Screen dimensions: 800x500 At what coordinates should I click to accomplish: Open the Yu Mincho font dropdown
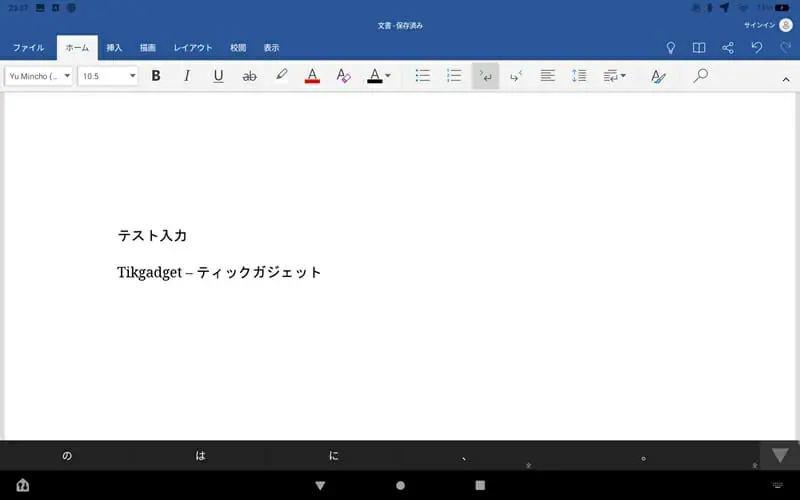[x=39, y=76]
